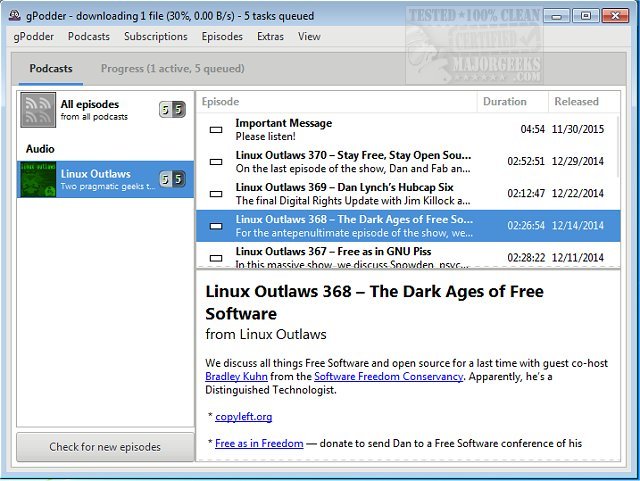Click the episode count badge on All episodes
This screenshot has width=640, height=481.
[172, 109]
